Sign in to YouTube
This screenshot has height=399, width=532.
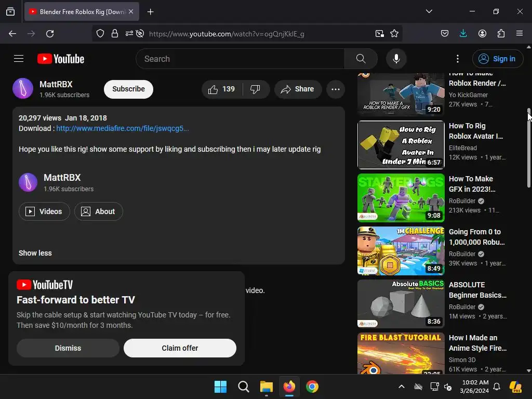click(x=497, y=59)
